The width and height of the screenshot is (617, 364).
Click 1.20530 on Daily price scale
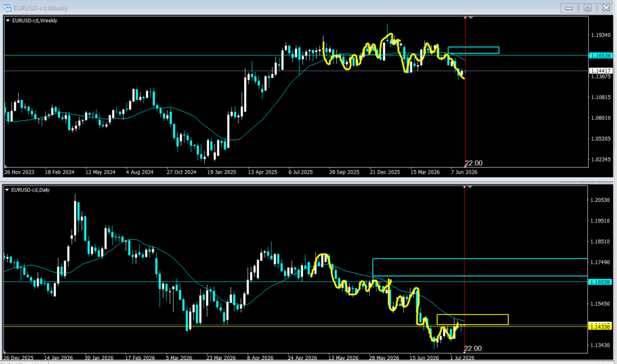coord(600,200)
